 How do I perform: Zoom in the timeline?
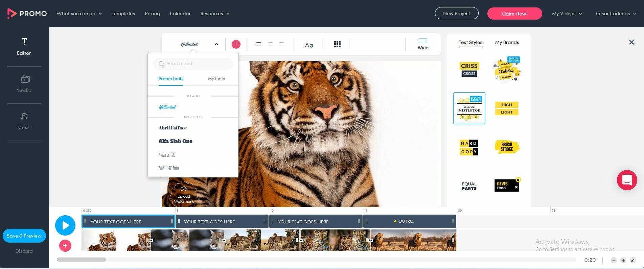coord(623,260)
